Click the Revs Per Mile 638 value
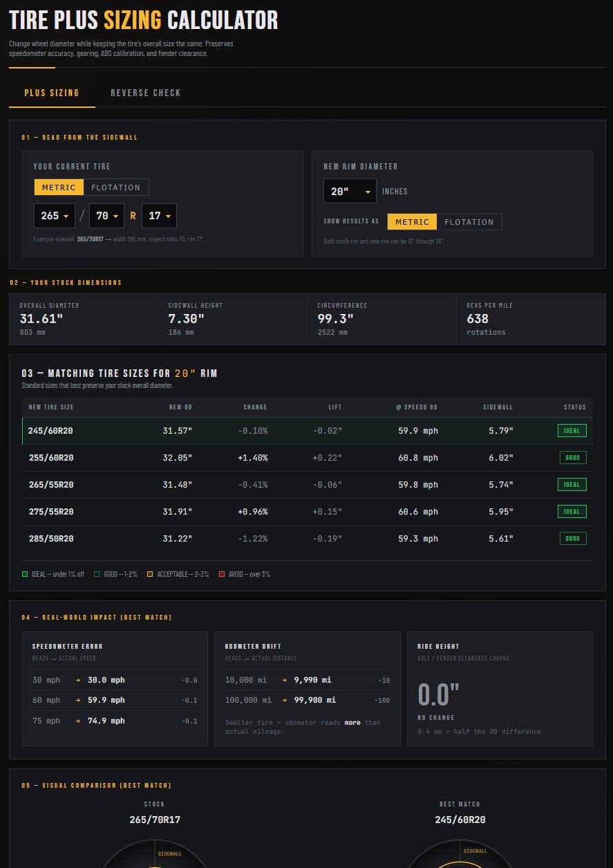613x868 pixels. point(478,319)
